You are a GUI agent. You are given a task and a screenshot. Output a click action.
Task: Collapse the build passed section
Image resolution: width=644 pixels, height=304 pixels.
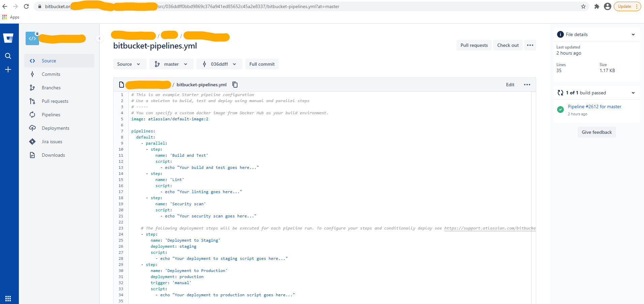[x=633, y=93]
